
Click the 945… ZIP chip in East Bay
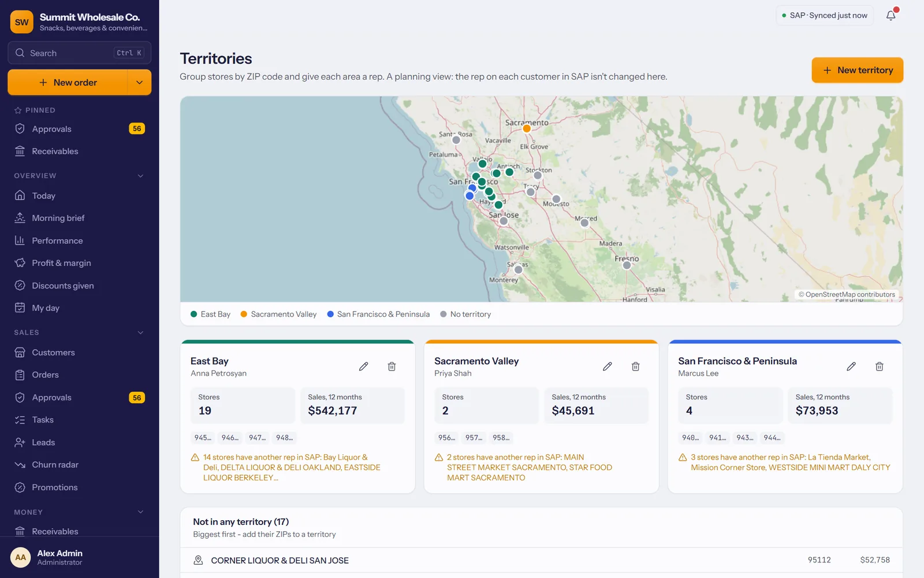203,438
